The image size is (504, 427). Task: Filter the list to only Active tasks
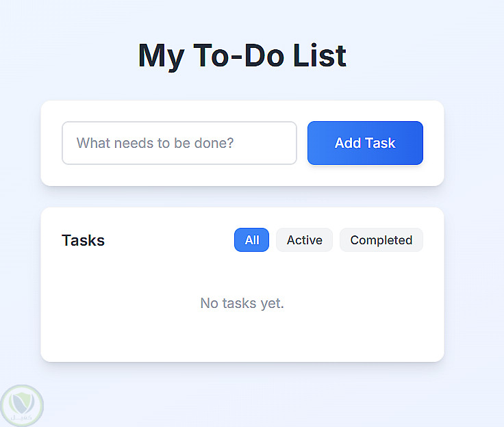304,240
